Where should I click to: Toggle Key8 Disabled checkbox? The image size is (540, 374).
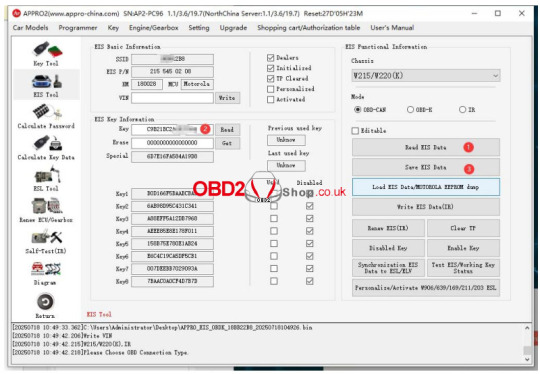click(x=310, y=281)
